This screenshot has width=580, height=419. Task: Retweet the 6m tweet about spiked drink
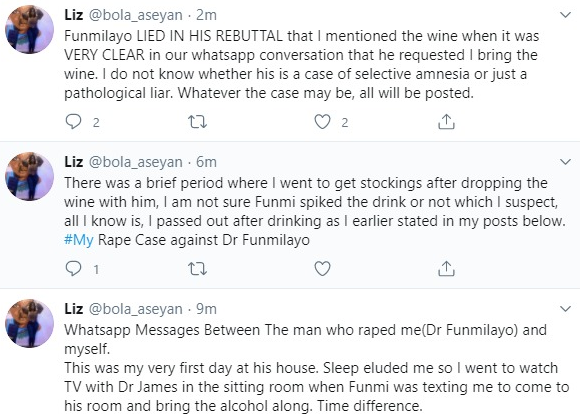click(x=197, y=269)
